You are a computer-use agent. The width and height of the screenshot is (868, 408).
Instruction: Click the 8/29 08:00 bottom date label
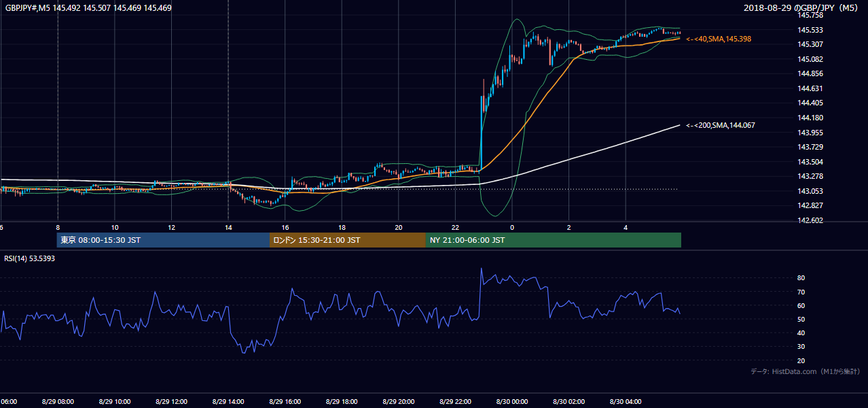pos(58,402)
